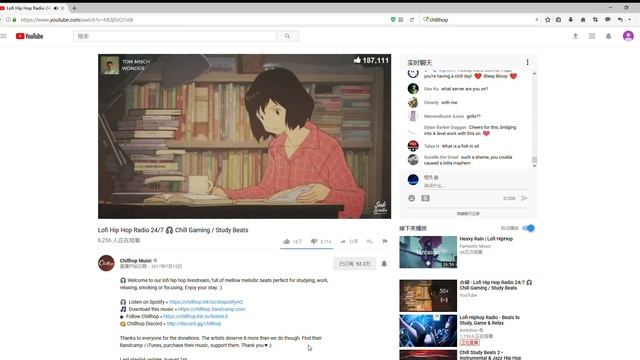This screenshot has width=640, height=360.
Task: Open the Heavy Rain Lofi HipHop thumbnail
Action: pyautogui.click(x=428, y=252)
